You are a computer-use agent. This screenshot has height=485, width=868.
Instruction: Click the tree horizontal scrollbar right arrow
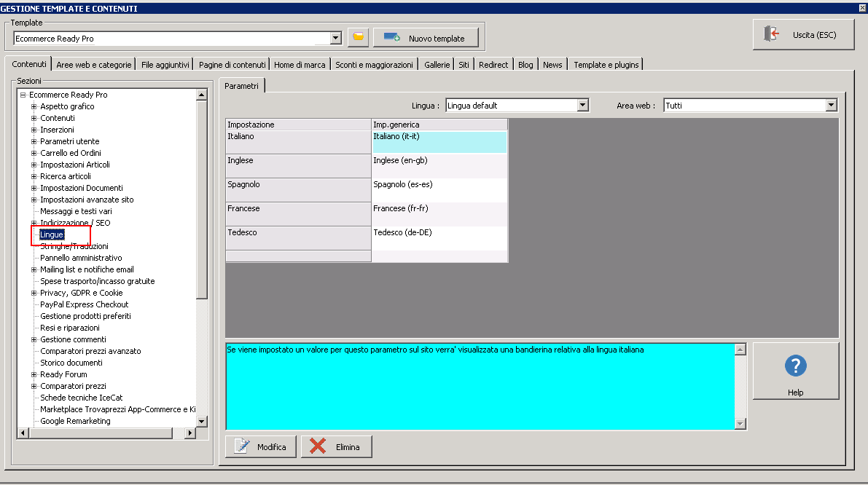click(190, 433)
